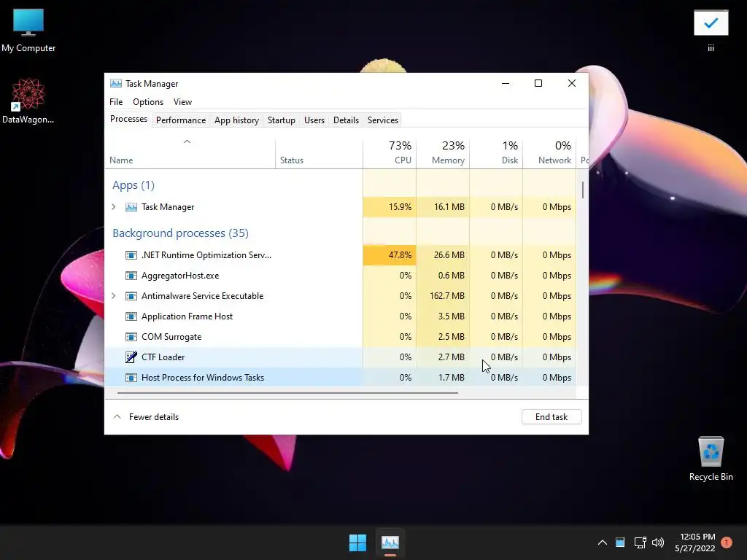Open the Options menu
This screenshot has width=747, height=560.
(148, 102)
